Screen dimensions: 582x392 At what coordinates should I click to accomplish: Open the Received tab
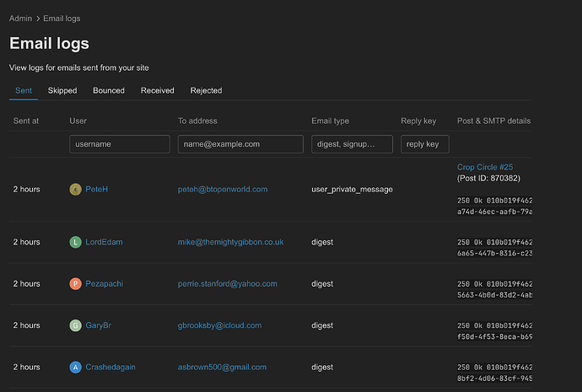pyautogui.click(x=158, y=90)
